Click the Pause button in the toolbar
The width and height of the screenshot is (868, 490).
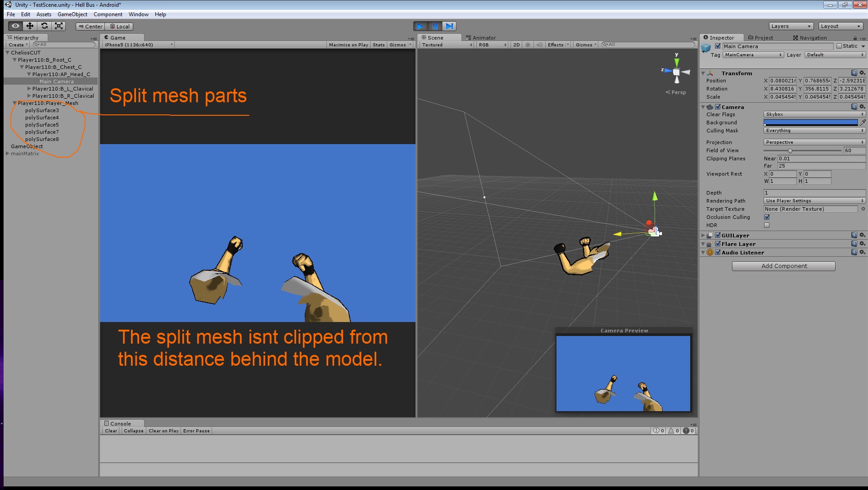(x=435, y=26)
